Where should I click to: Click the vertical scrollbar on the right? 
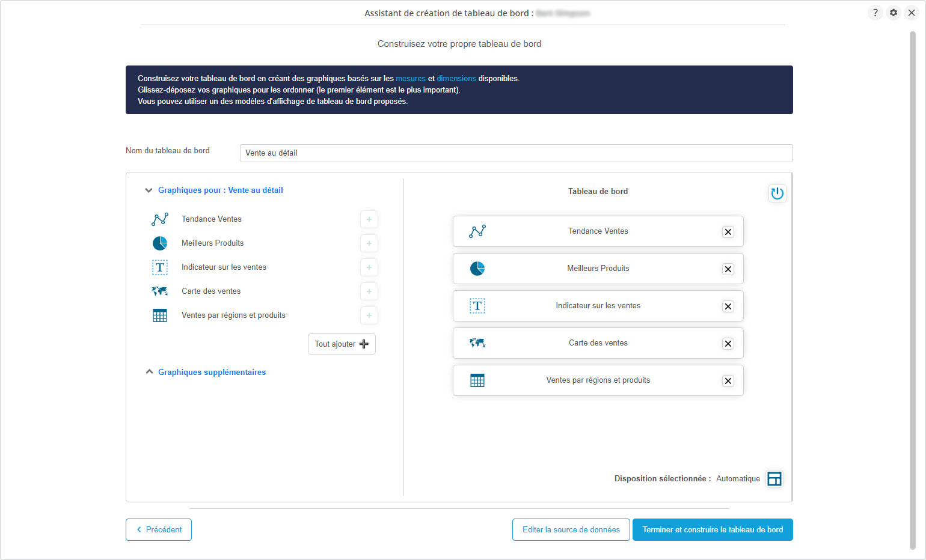pyautogui.click(x=912, y=288)
